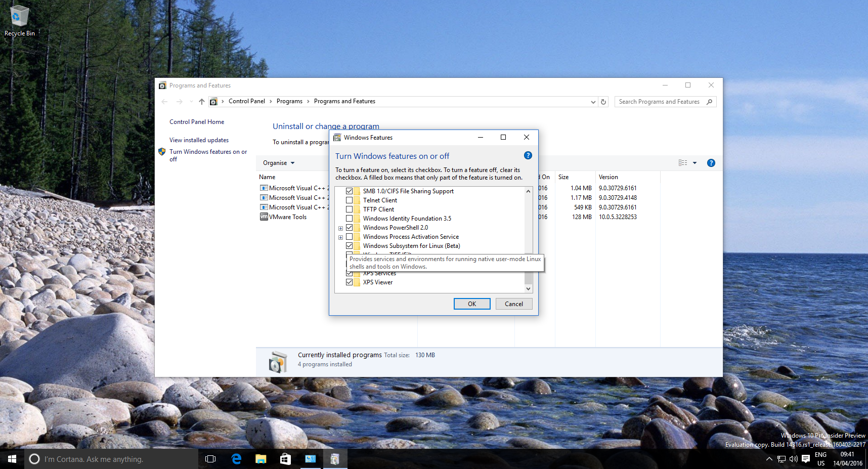Screen dimensions: 868x469
Task: Open the view options dropdown arrow
Action: (x=695, y=163)
